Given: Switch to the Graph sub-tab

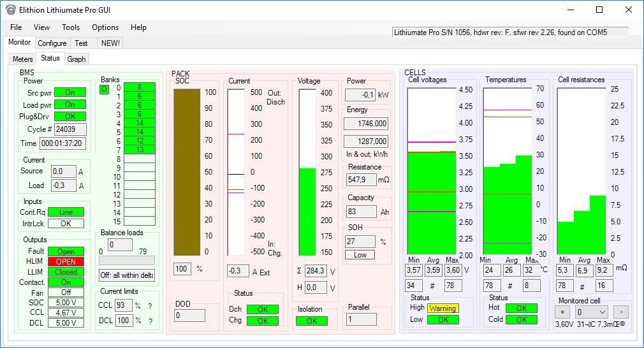Looking at the screenshot, I should [77, 59].
